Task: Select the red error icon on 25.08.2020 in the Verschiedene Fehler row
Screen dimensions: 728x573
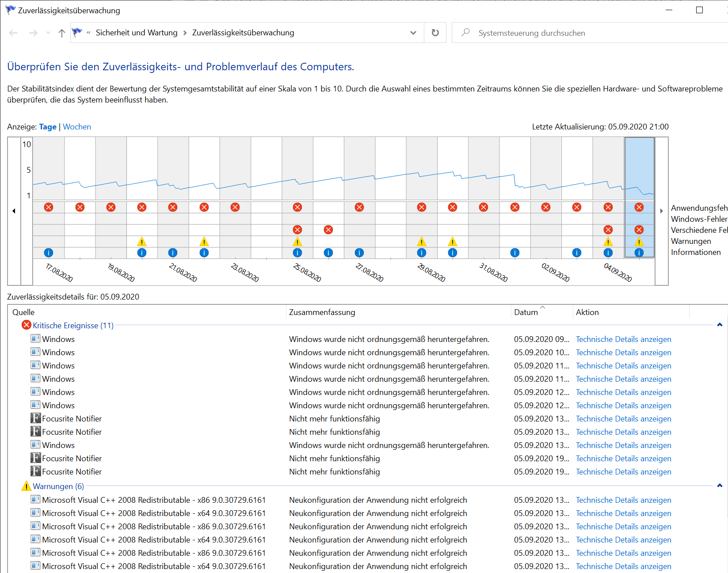Action: tap(297, 230)
